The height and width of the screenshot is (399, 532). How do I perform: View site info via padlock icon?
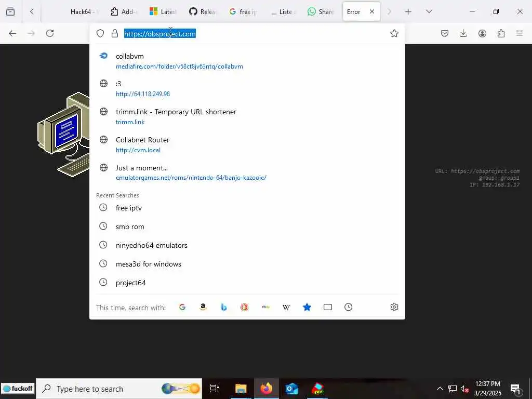[x=115, y=33]
